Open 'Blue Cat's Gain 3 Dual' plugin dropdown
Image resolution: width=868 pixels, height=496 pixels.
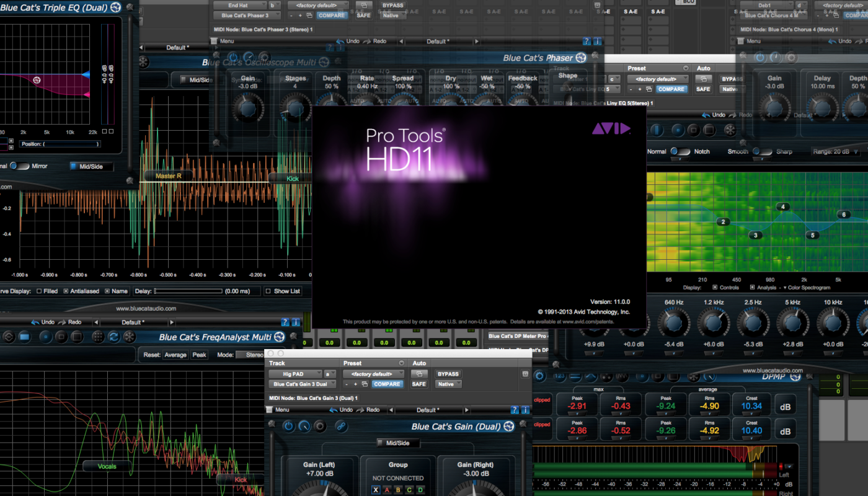click(x=303, y=384)
